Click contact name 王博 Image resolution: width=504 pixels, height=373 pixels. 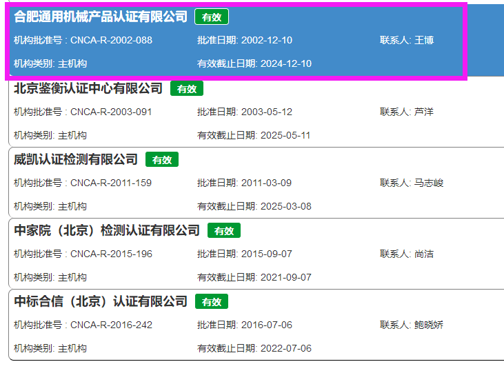[424, 40]
